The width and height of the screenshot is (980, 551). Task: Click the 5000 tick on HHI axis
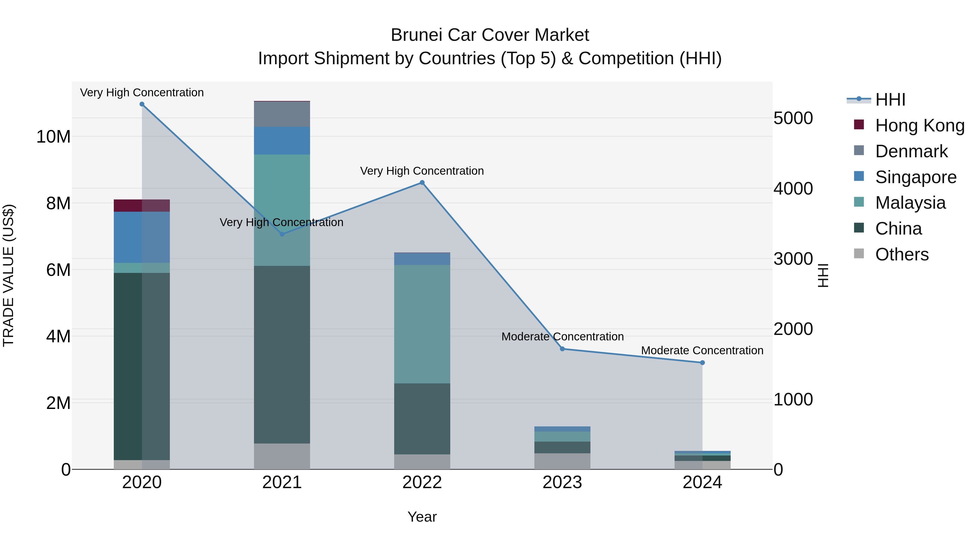(793, 118)
